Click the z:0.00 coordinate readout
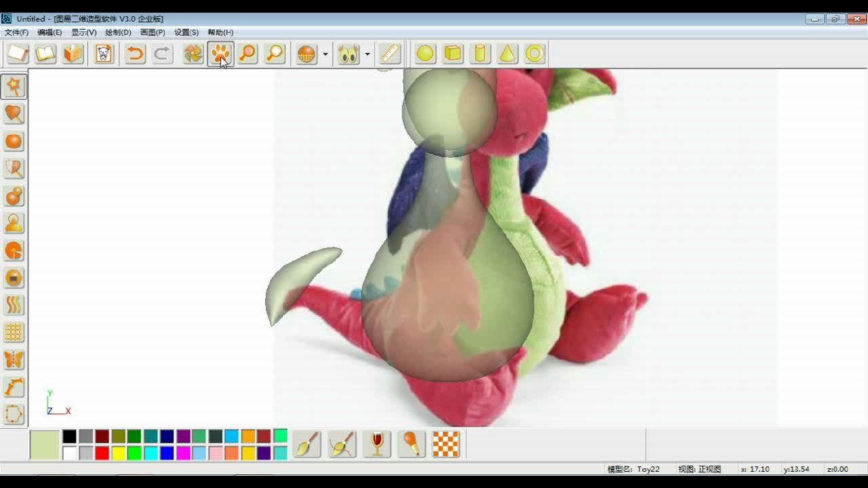 [837, 469]
